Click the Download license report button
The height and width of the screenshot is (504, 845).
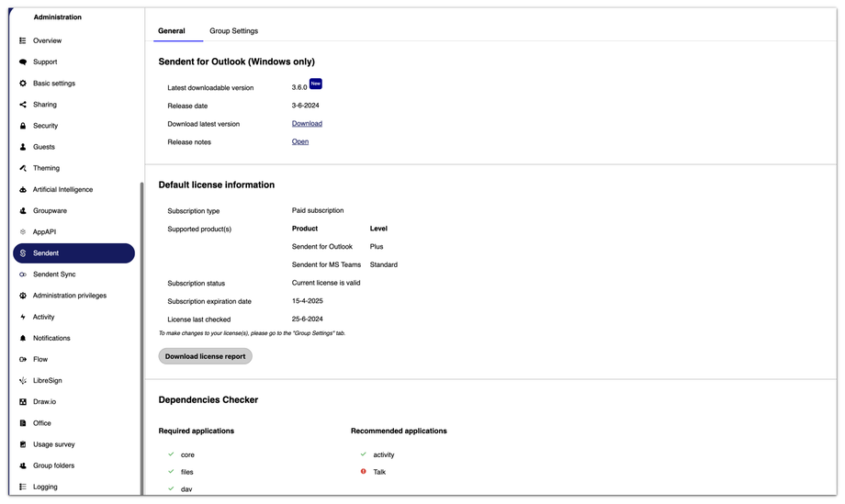pyautogui.click(x=205, y=356)
